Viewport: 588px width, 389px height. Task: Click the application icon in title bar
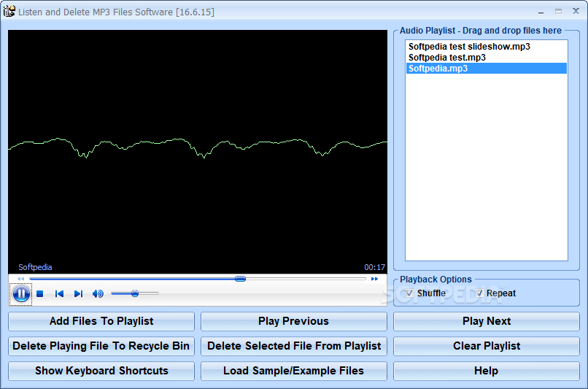point(9,11)
